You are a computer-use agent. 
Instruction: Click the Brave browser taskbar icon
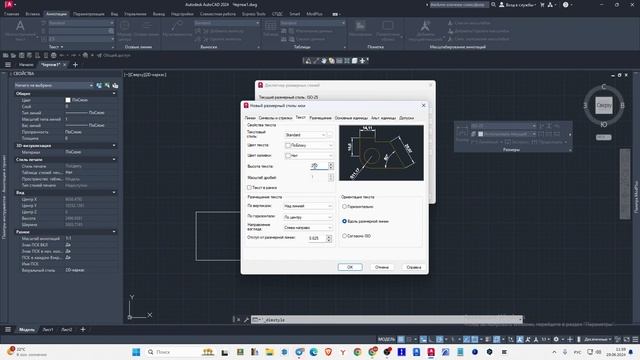point(328,352)
